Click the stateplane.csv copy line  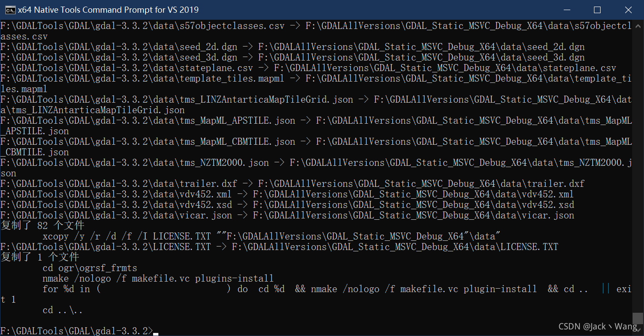tap(308, 68)
